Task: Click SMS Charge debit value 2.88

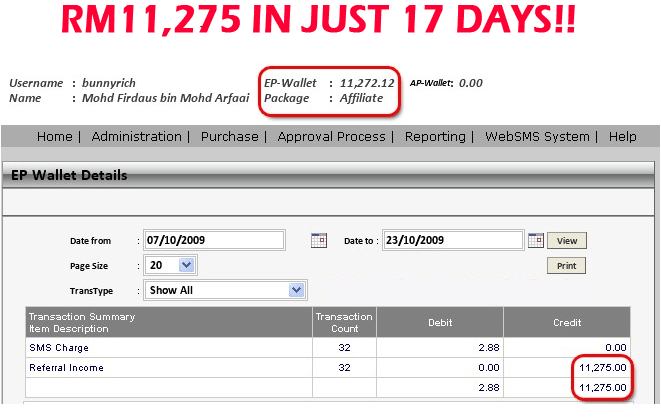Action: [x=489, y=348]
